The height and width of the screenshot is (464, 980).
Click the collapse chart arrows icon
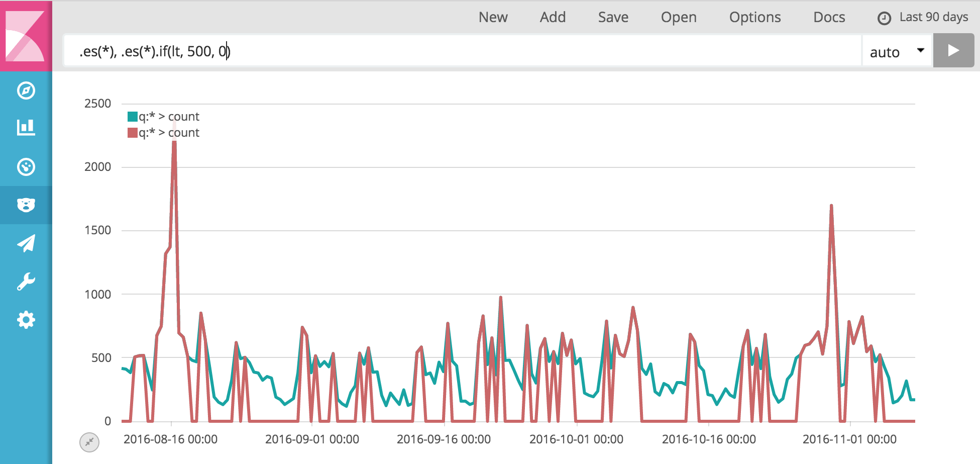[89, 442]
